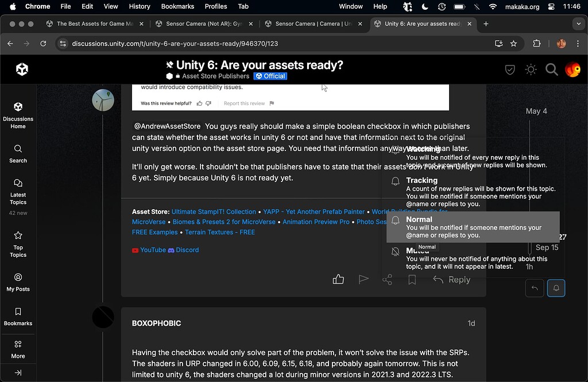Open Animation Preview Pro link

316,222
